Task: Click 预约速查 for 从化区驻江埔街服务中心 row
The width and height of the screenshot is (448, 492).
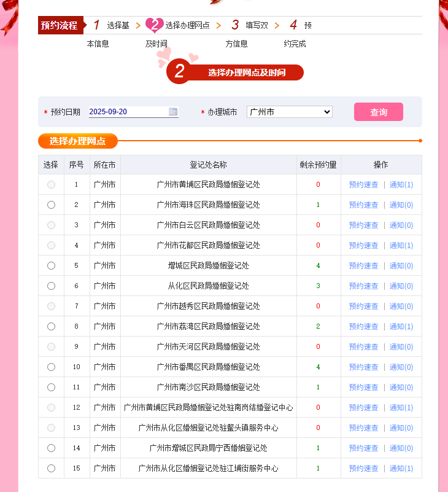Action: (363, 468)
